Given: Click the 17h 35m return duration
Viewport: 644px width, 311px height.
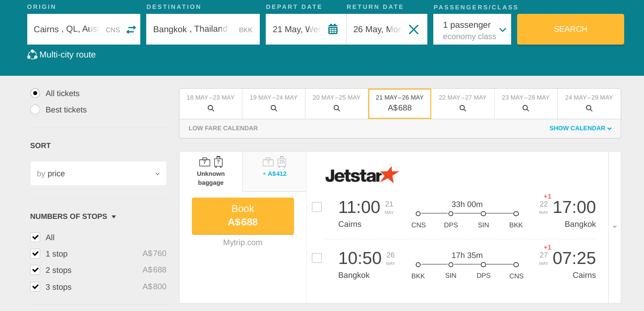Looking at the screenshot, I should 467,256.
